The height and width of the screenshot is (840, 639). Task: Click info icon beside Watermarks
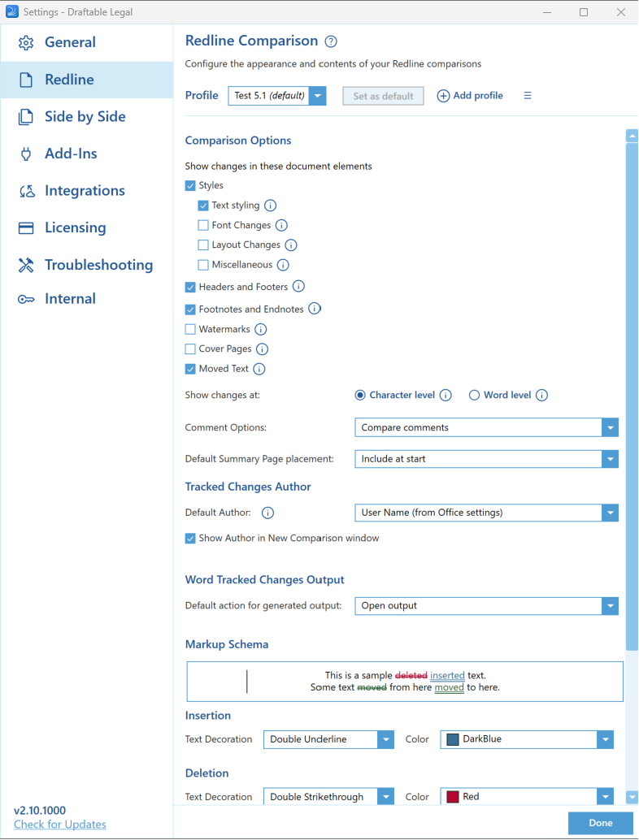pos(260,329)
